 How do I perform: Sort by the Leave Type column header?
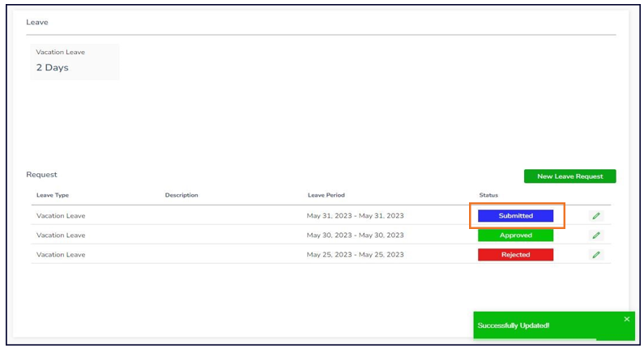[x=53, y=195]
